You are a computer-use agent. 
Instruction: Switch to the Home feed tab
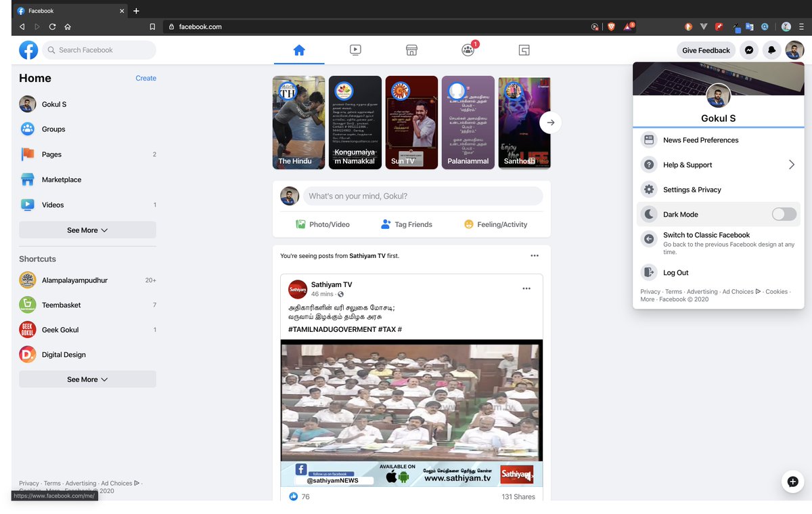(x=298, y=49)
